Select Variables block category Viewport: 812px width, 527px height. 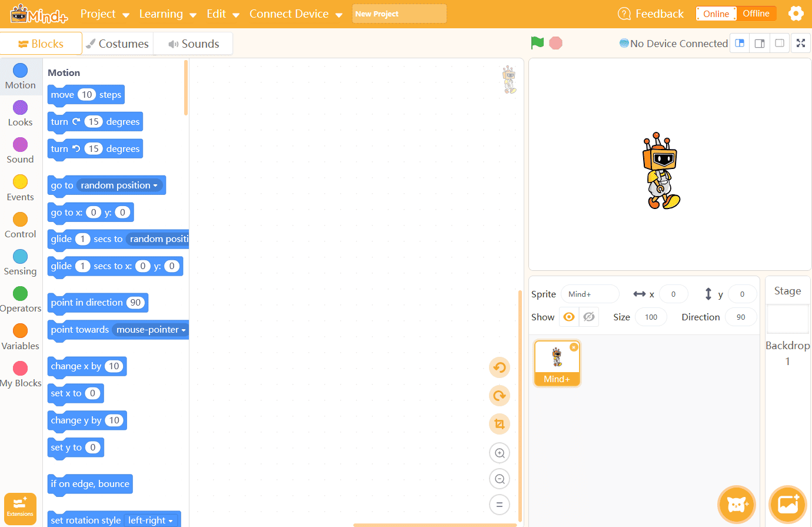tap(20, 338)
